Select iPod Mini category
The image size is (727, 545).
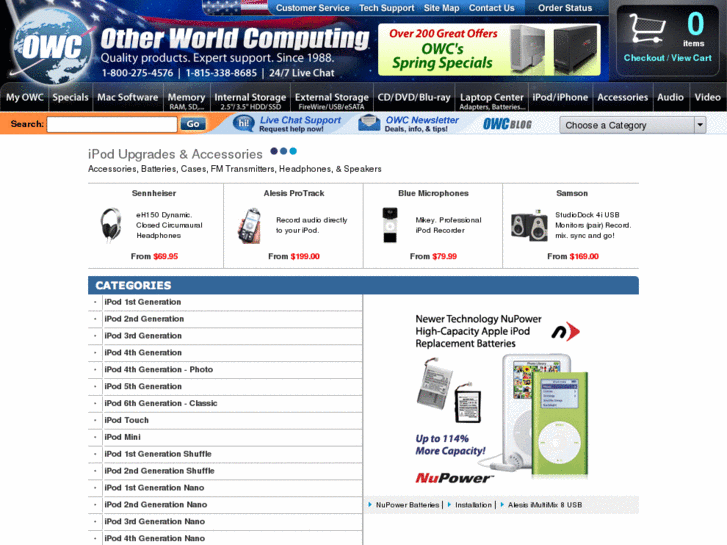click(x=122, y=437)
